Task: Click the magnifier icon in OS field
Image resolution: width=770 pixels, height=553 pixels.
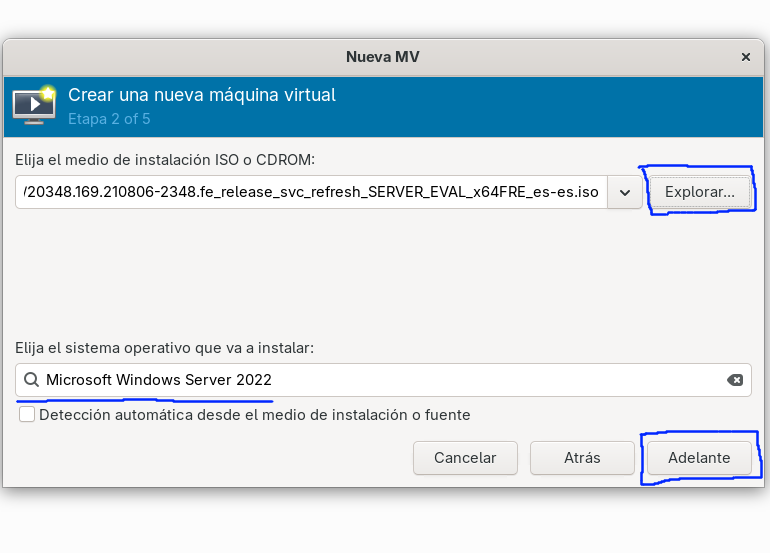Action: tap(31, 380)
